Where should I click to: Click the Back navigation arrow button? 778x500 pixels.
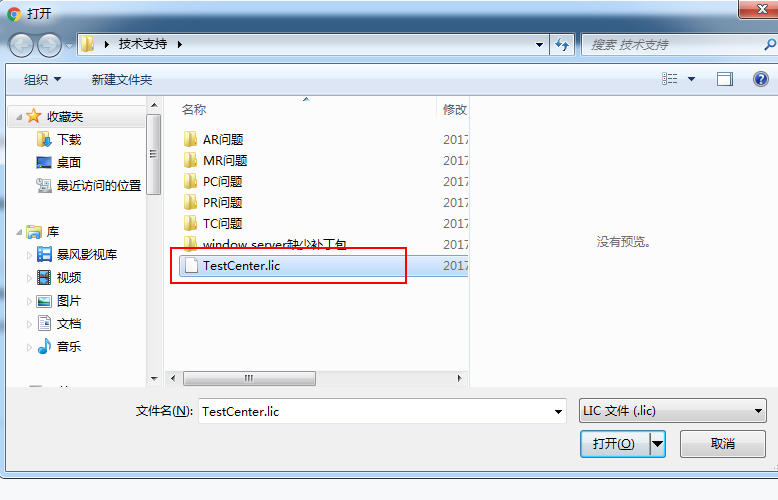tap(21, 45)
